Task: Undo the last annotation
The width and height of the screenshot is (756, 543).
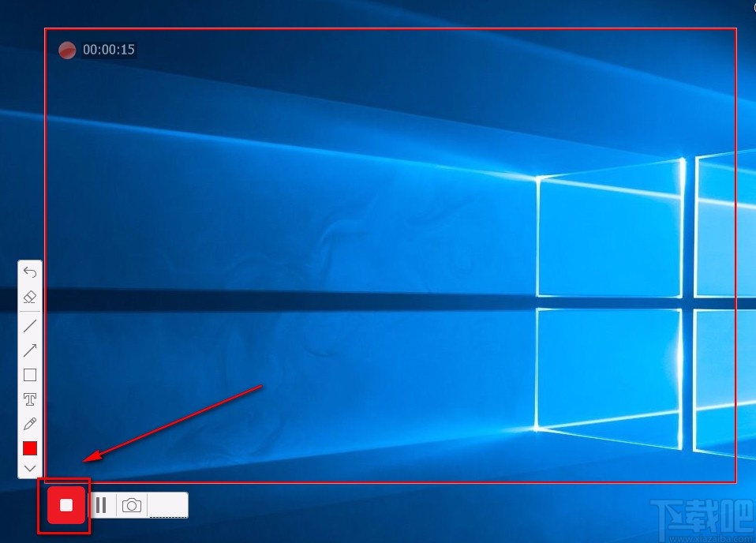Action: point(30,272)
